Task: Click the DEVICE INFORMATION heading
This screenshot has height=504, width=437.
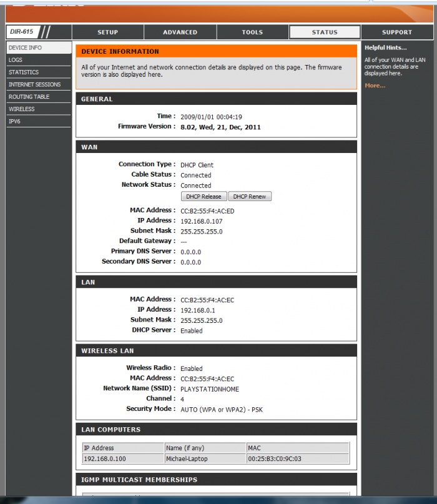Action: pos(120,51)
